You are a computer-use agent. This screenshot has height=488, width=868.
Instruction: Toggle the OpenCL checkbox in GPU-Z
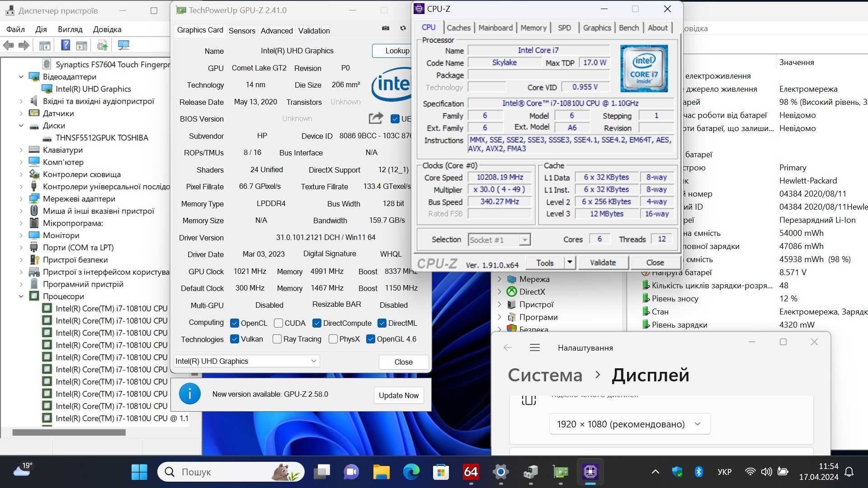(x=234, y=323)
